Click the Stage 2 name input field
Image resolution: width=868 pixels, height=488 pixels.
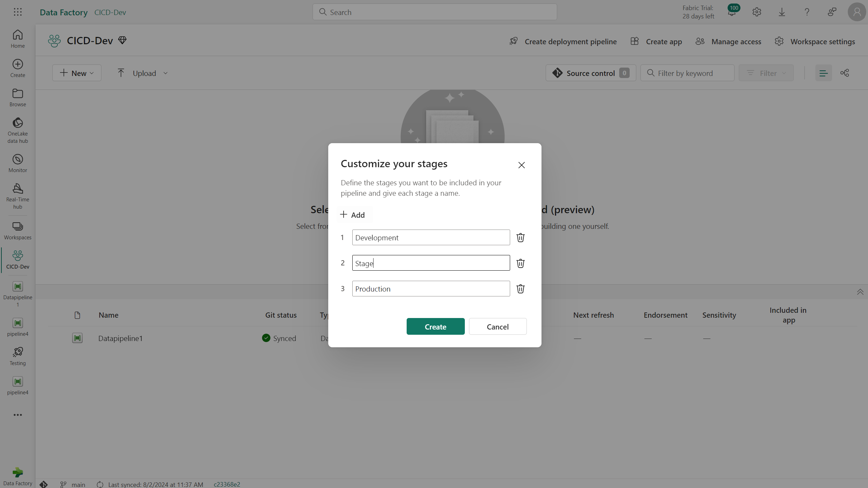coord(431,263)
